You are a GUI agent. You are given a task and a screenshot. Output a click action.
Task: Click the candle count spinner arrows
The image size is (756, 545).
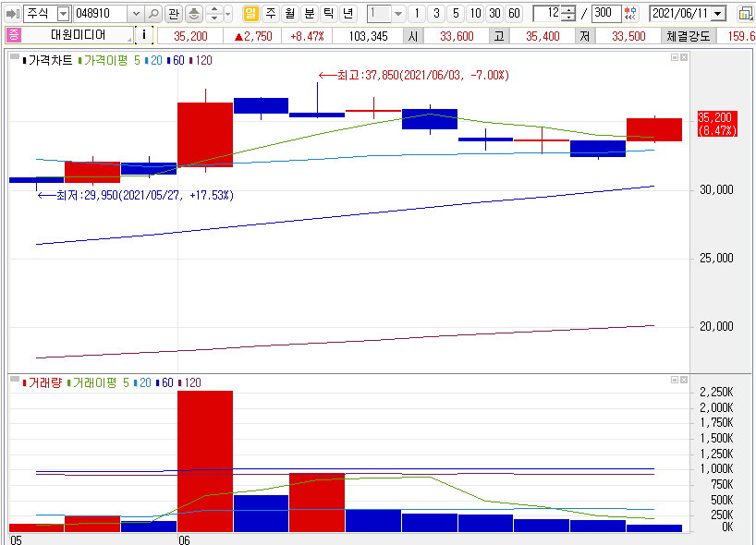tap(569, 14)
